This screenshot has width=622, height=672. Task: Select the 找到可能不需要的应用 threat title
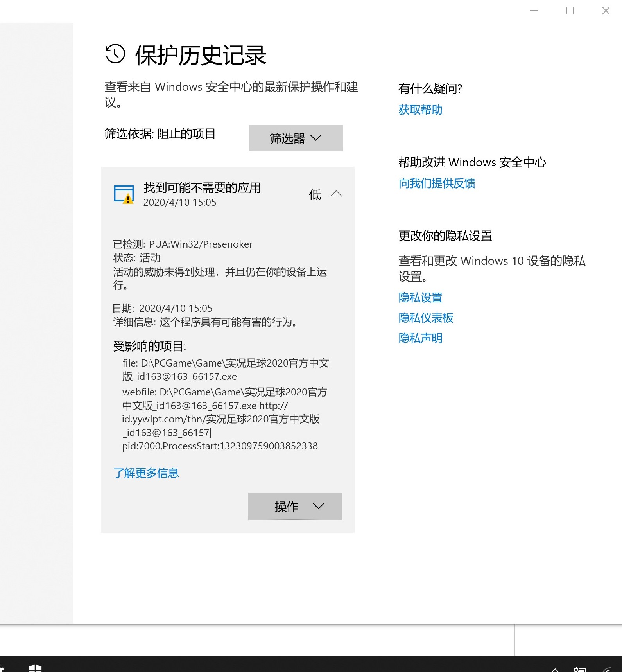(202, 188)
